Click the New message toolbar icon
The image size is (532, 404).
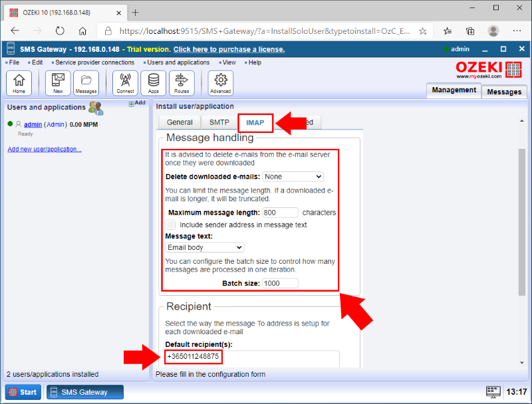(x=58, y=83)
